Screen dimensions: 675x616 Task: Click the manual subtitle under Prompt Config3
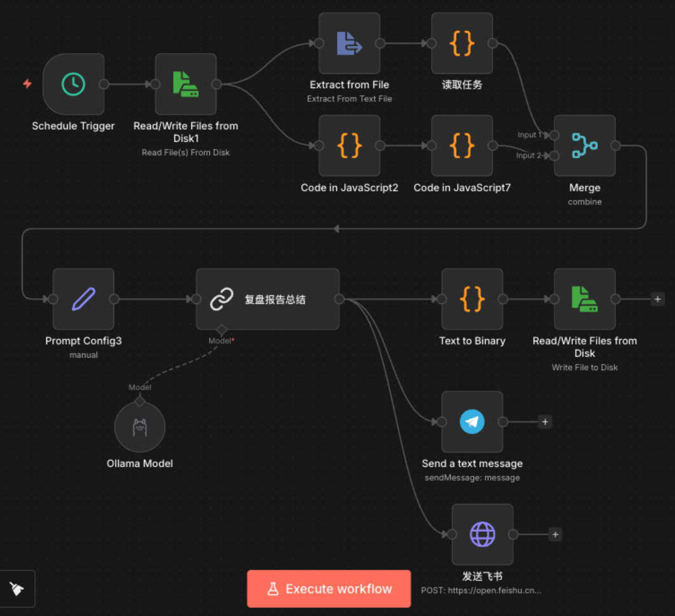tap(83, 355)
